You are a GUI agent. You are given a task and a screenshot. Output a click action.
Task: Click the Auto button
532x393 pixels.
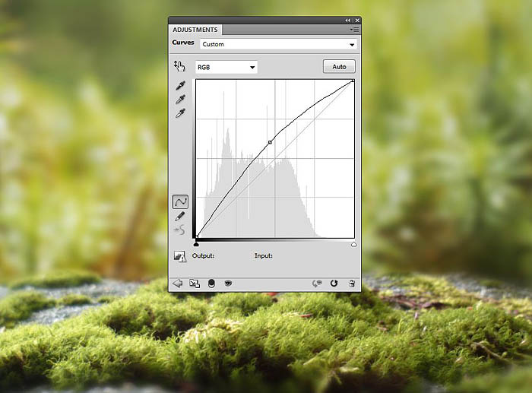[339, 67]
